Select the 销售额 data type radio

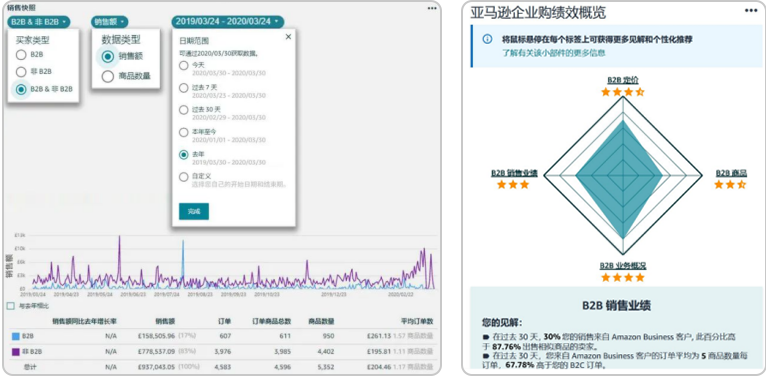tap(107, 57)
